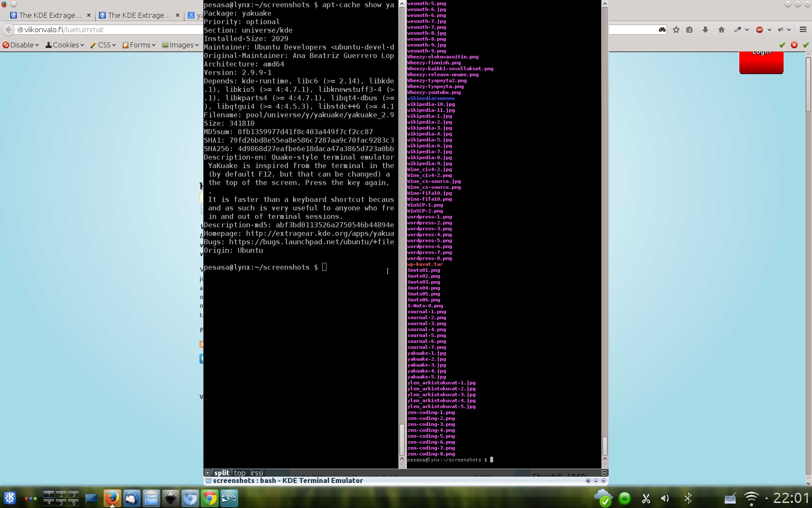Open the Firefox hamburger menu

pos(803,30)
